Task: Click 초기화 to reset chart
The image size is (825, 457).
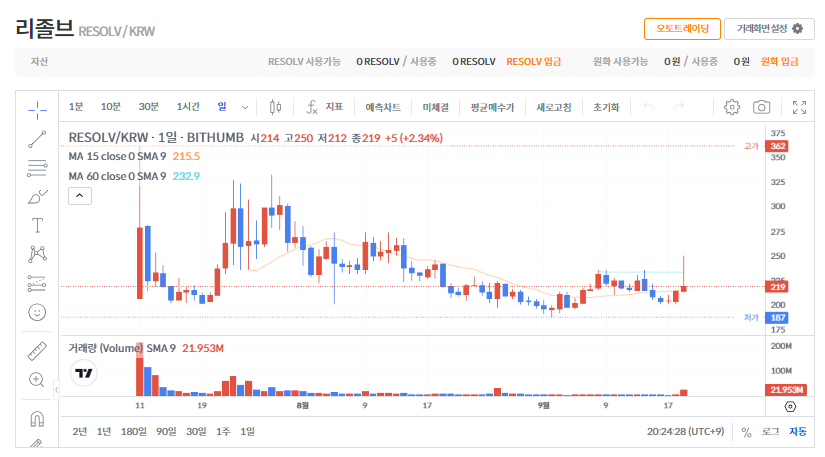Action: 606,107
